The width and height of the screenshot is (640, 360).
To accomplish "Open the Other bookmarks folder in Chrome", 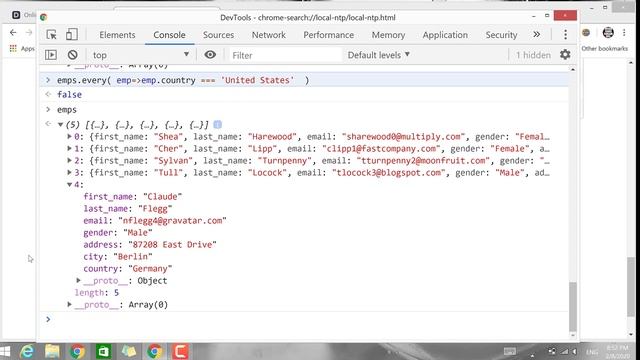I will pyautogui.click(x=604, y=49).
